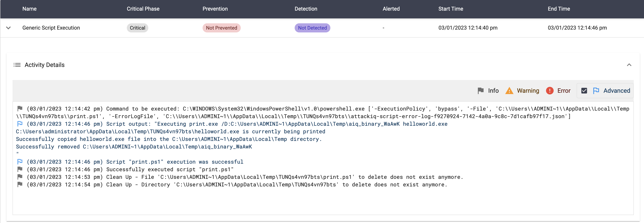Viewport: 644px width, 223px height.
Task: Click the Clean Up Directory log line
Action: click(237, 185)
